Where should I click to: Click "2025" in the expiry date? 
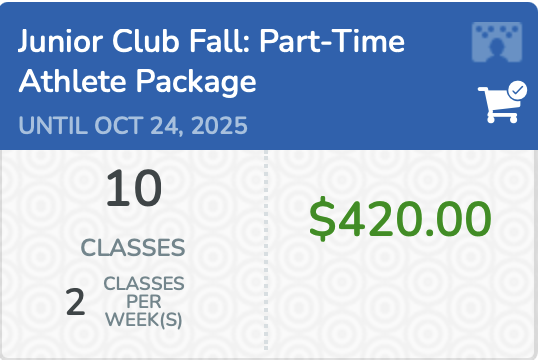tap(219, 125)
